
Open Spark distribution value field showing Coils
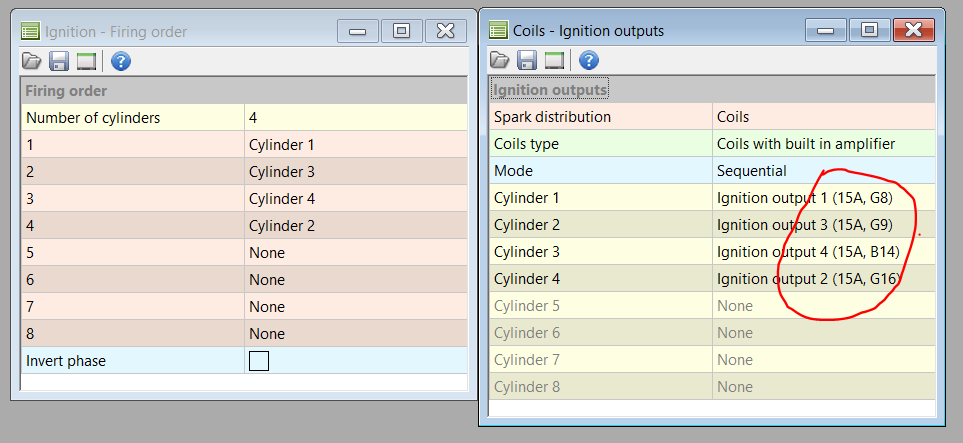[824, 117]
